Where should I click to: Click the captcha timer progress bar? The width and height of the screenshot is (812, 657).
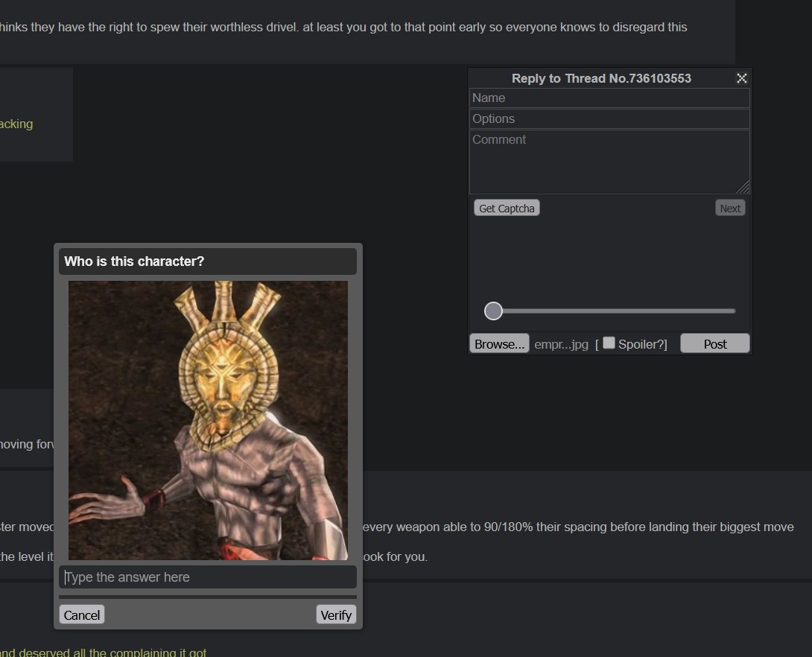pyautogui.click(x=208, y=597)
